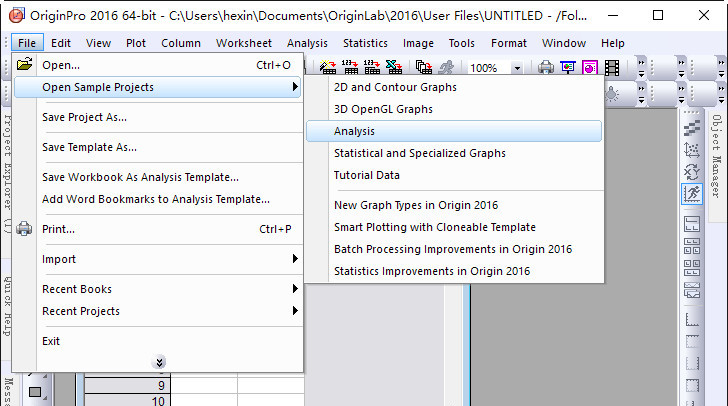Click the Import Multiple ASCII toolbar icon

coord(372,67)
